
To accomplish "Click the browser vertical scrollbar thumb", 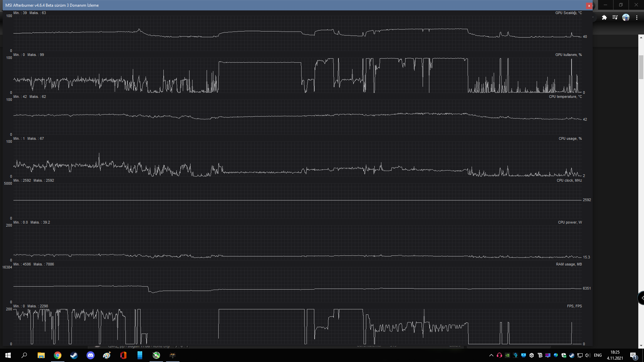I will click(641, 67).
